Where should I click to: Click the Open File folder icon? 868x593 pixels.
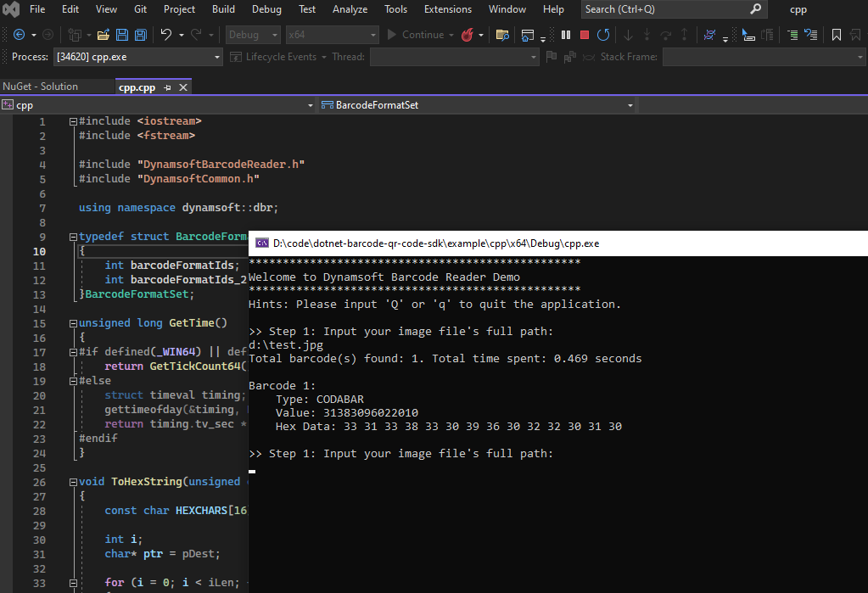click(x=104, y=35)
